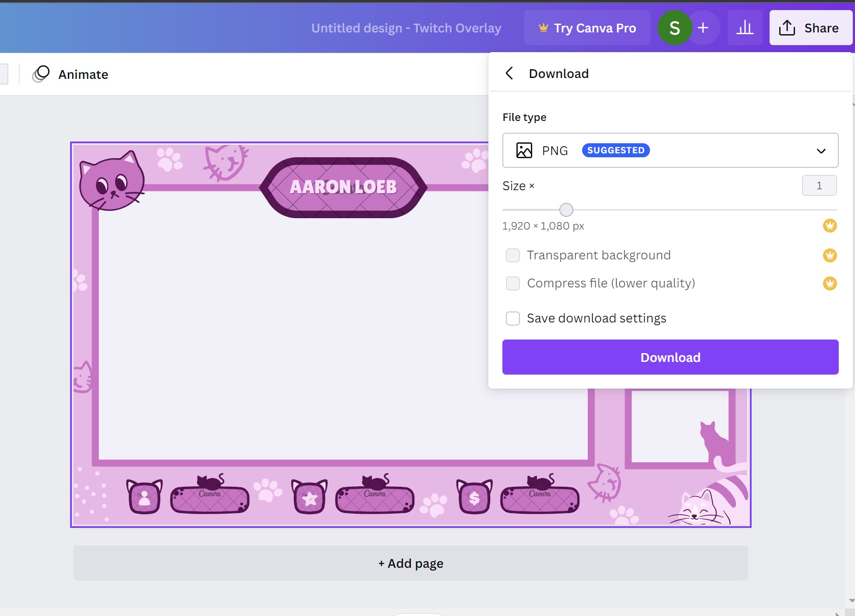Click the PNG image icon in file type selector
The width and height of the screenshot is (855, 616).
[x=524, y=150]
